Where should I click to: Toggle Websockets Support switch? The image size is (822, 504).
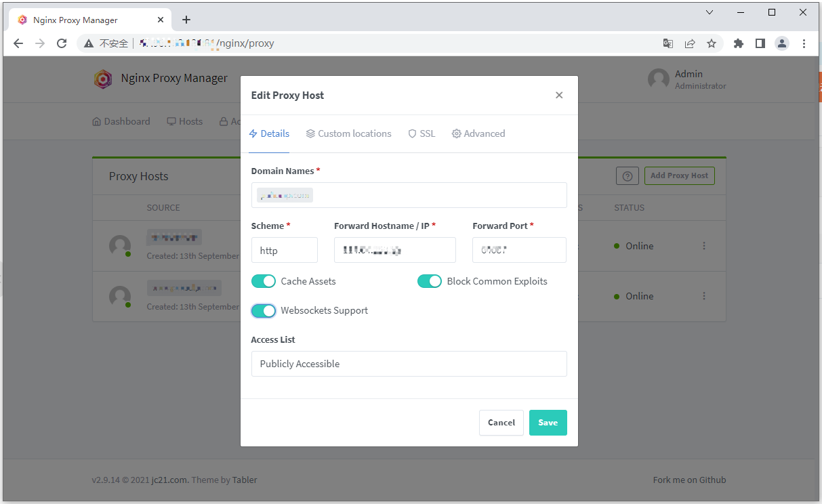click(264, 310)
